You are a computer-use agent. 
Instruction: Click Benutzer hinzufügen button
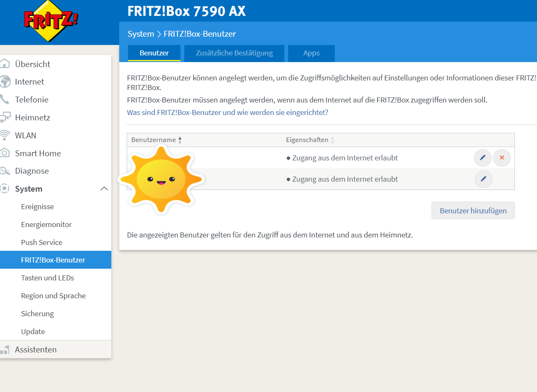click(473, 210)
